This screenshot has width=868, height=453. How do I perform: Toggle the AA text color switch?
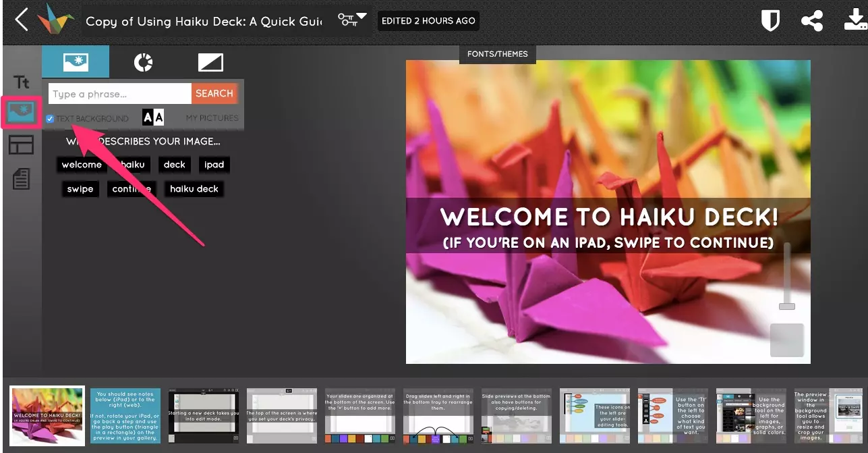(x=153, y=117)
